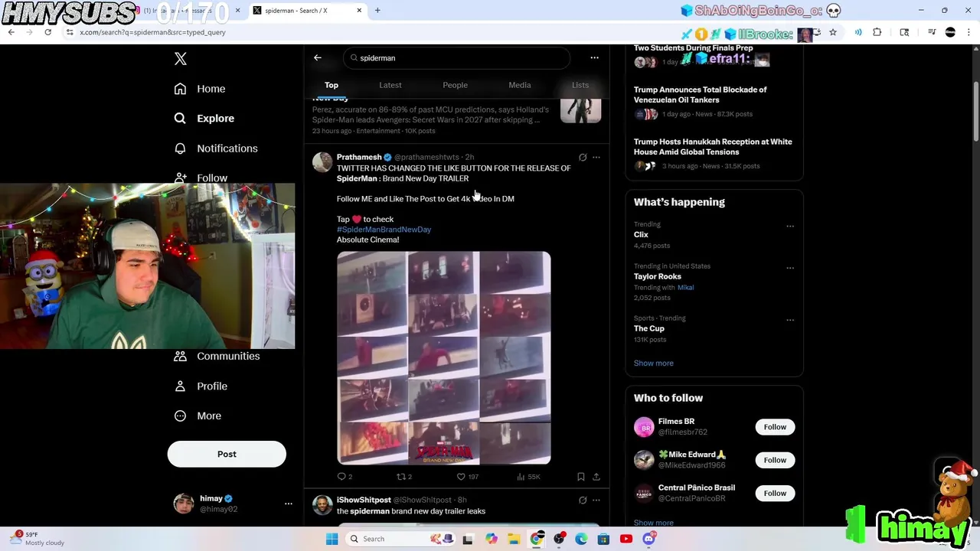Open File Explorer from taskbar
The image size is (980, 551).
[x=514, y=539]
